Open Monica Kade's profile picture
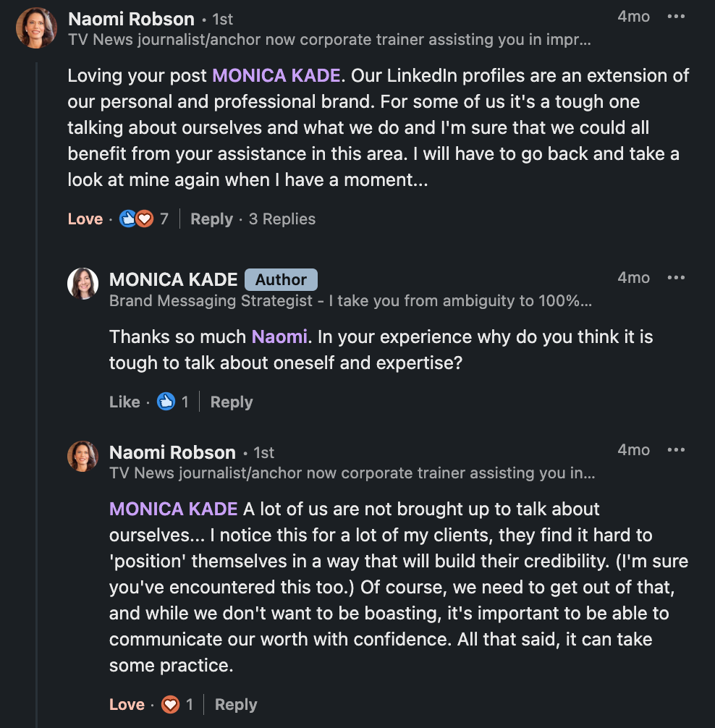The image size is (715, 728). 82,284
